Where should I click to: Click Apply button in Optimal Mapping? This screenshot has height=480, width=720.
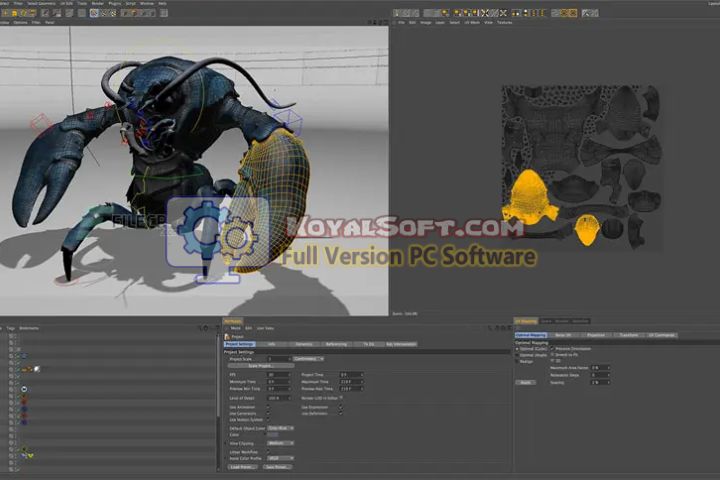(x=525, y=382)
